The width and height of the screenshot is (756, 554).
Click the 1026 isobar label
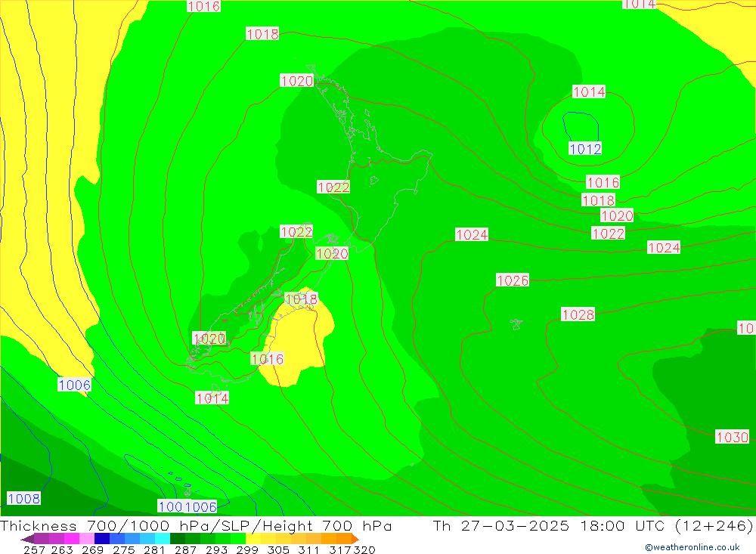(x=513, y=280)
